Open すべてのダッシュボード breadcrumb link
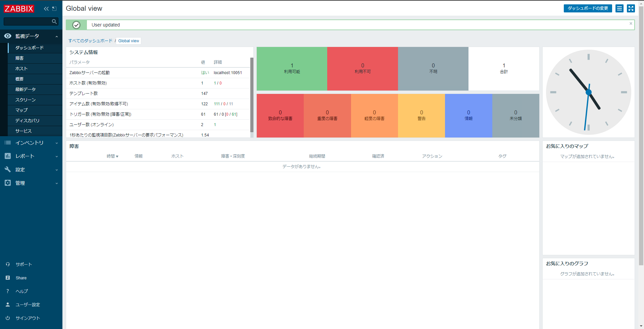 click(91, 41)
